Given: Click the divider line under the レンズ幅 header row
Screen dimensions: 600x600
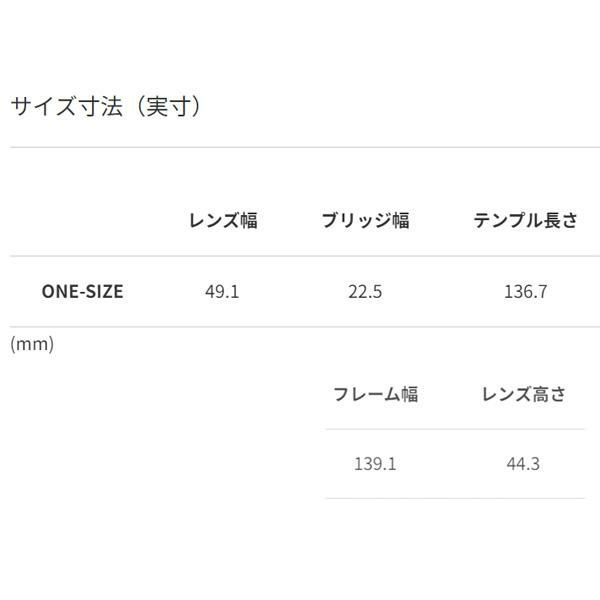Looking at the screenshot, I should [298, 256].
